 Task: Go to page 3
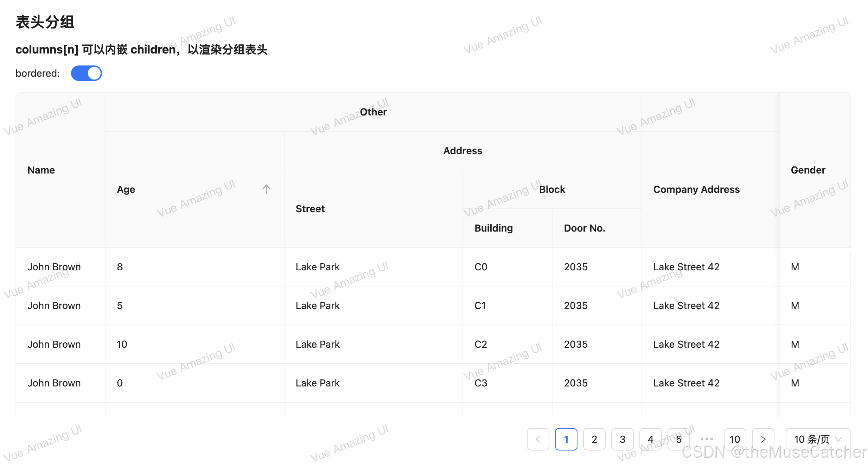622,439
